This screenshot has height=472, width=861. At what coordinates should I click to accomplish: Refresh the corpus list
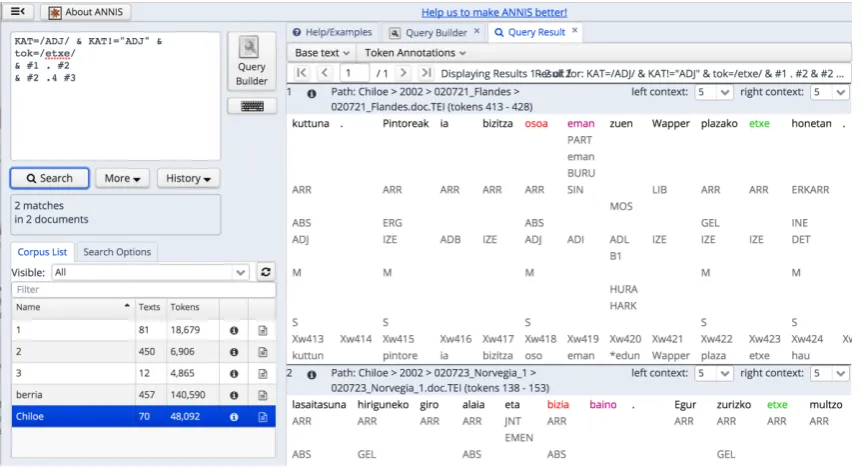click(266, 272)
